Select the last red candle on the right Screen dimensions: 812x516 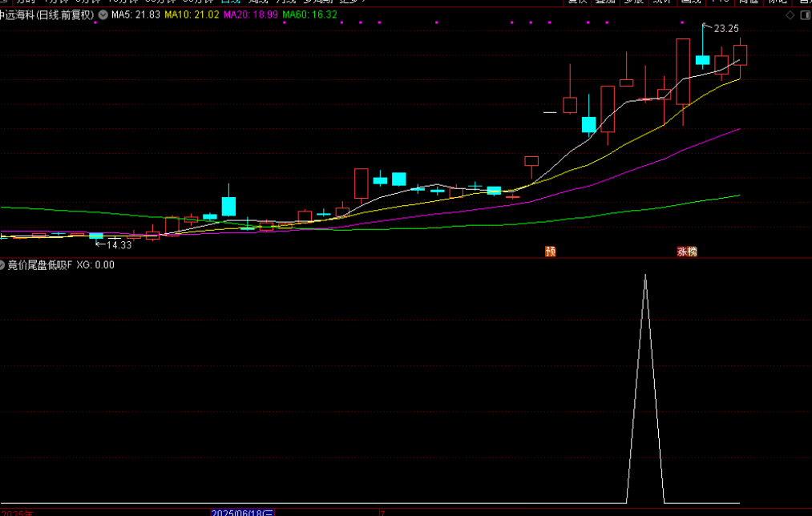(740, 55)
